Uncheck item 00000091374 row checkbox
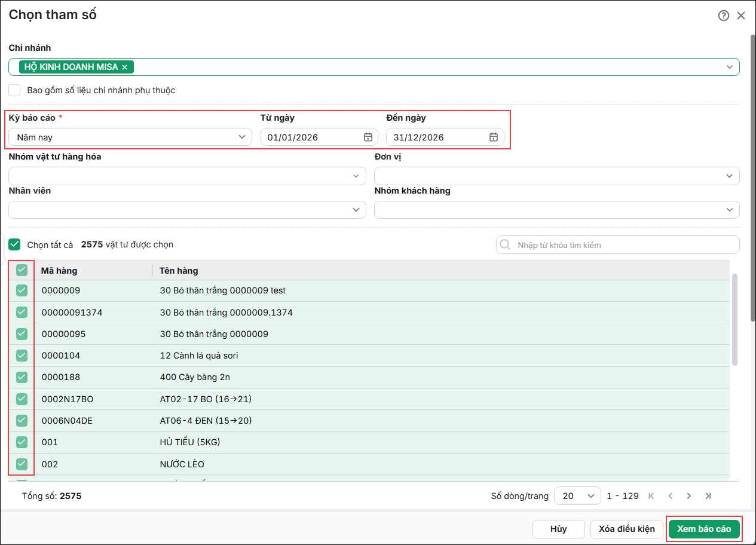 (x=22, y=312)
